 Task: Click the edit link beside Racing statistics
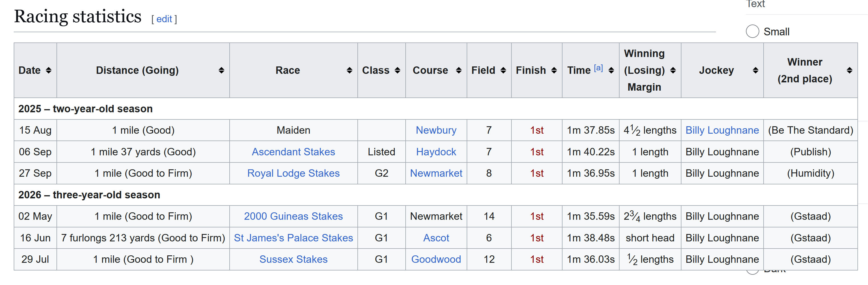coord(164,19)
